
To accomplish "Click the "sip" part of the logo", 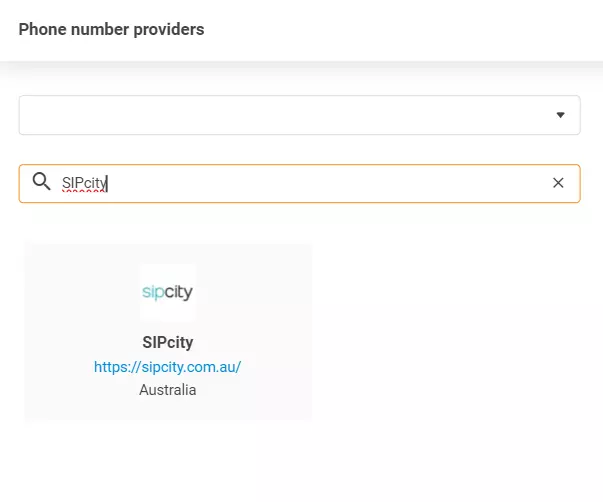I will [x=153, y=293].
